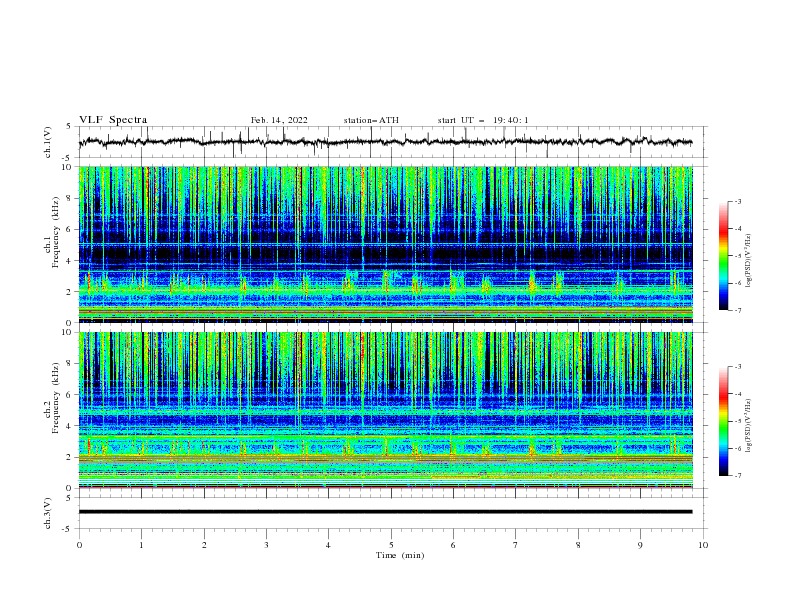Click time axis tick label "2"
Image resolution: width=792 pixels, height=612 pixels.
204,545
